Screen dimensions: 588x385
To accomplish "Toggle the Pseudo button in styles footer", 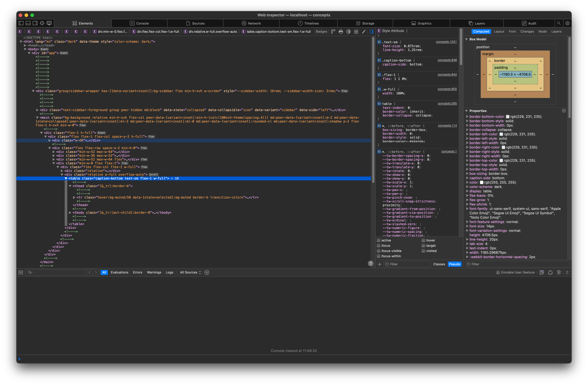I will click(454, 264).
